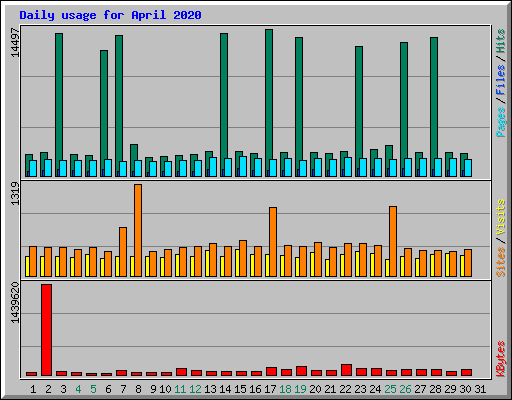Click day label 25 on the x-axis
The height and width of the screenshot is (400, 512).
coord(390,389)
